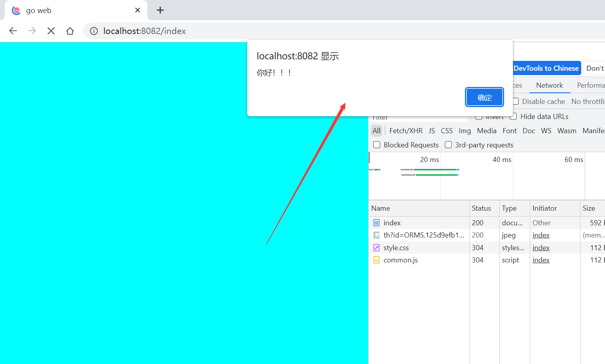The image size is (605, 364).
Task: Confirm the alert with 确定 button
Action: pos(484,97)
